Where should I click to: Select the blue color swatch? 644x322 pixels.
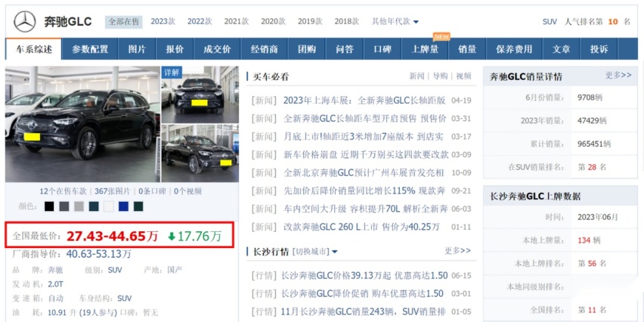click(x=123, y=206)
